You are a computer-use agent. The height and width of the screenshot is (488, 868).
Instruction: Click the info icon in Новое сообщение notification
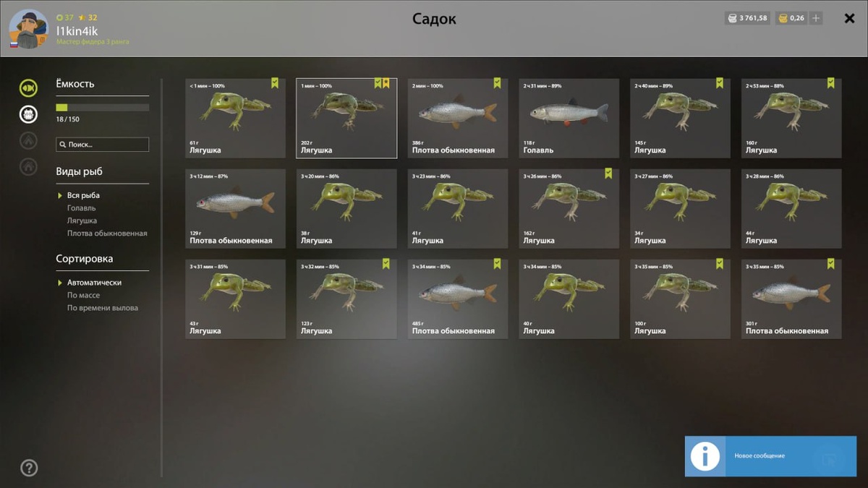pos(705,456)
